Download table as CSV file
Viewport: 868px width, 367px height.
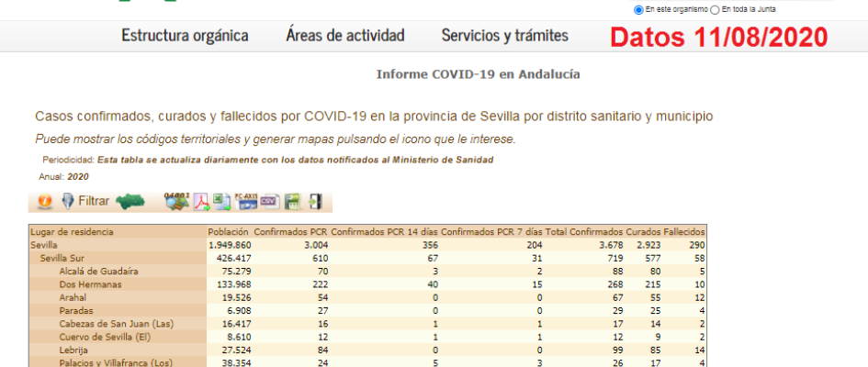[270, 202]
